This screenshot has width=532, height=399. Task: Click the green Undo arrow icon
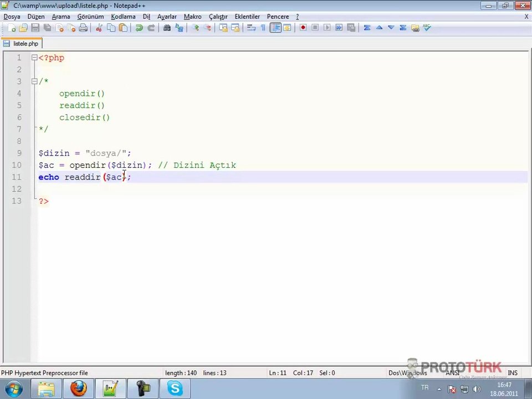click(x=139, y=28)
